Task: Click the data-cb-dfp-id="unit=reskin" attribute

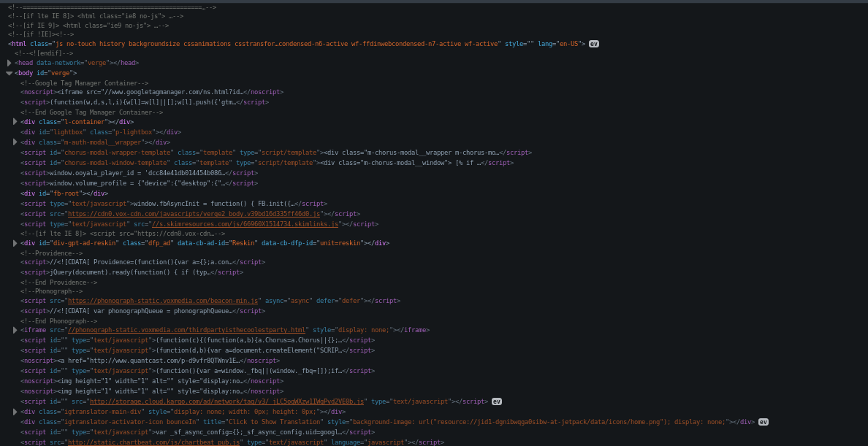Action: tap(312, 243)
